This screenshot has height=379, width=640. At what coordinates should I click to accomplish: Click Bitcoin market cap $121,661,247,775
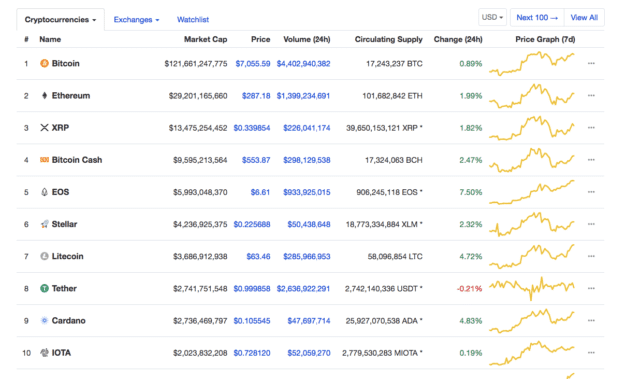pos(196,64)
